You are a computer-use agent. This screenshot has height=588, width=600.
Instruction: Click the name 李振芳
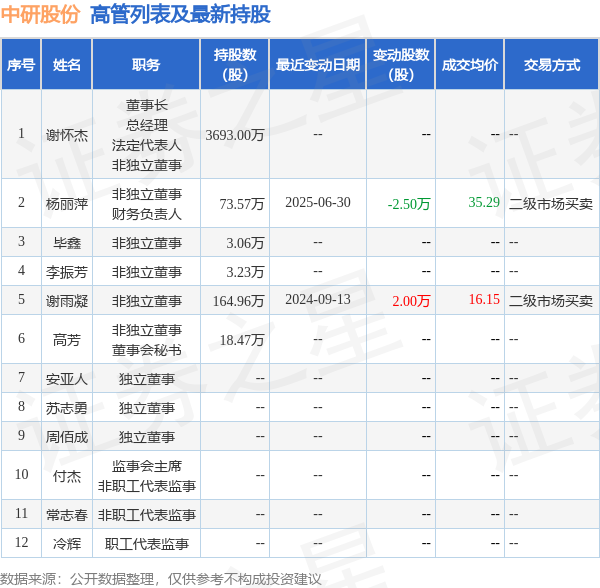[x=67, y=272]
